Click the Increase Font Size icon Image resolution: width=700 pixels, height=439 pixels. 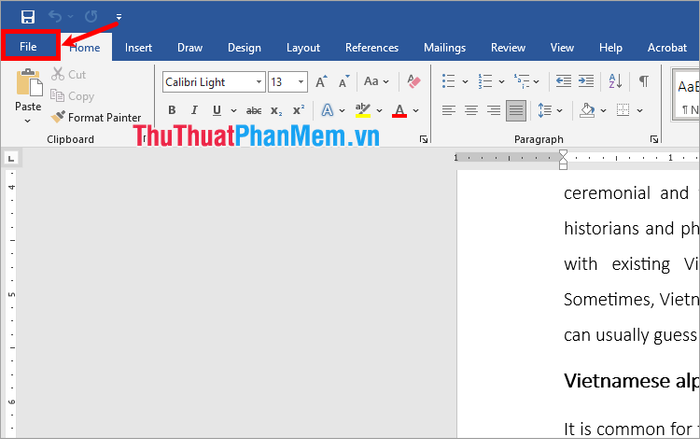tap(321, 81)
